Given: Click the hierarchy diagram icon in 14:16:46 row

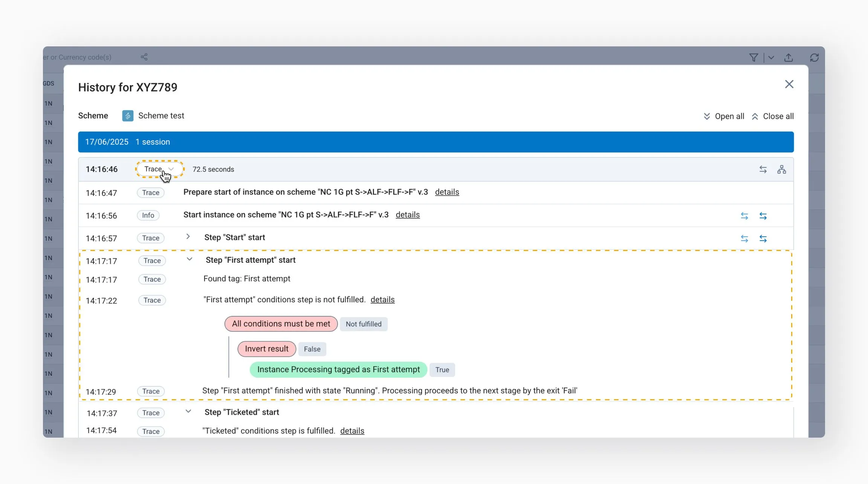Looking at the screenshot, I should click(781, 170).
